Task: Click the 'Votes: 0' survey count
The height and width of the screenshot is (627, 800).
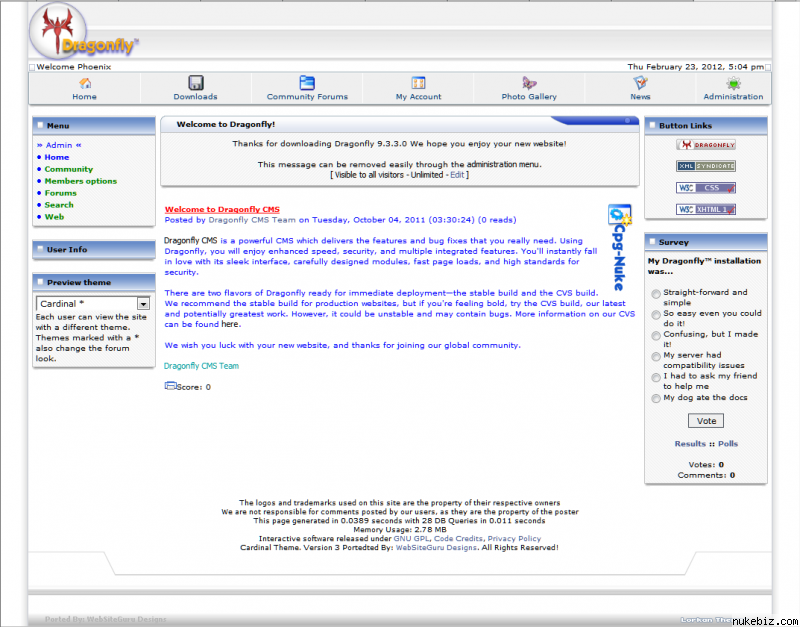Action: 706,465
